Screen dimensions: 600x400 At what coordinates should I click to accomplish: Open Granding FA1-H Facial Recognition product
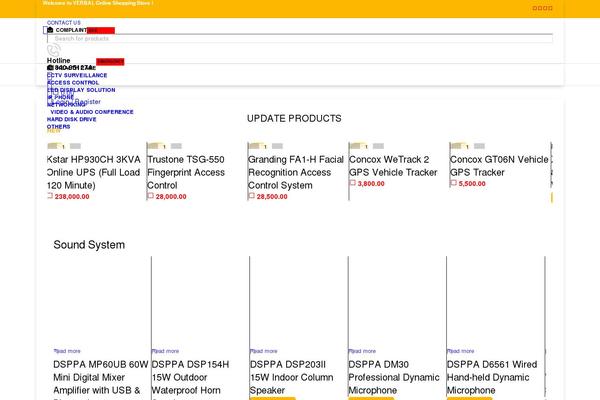tap(296, 172)
